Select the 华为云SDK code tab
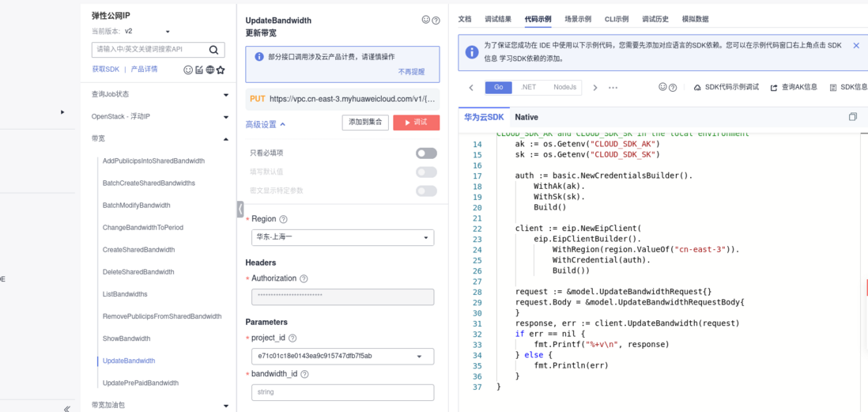Screen dimensions: 868x412 point(484,117)
